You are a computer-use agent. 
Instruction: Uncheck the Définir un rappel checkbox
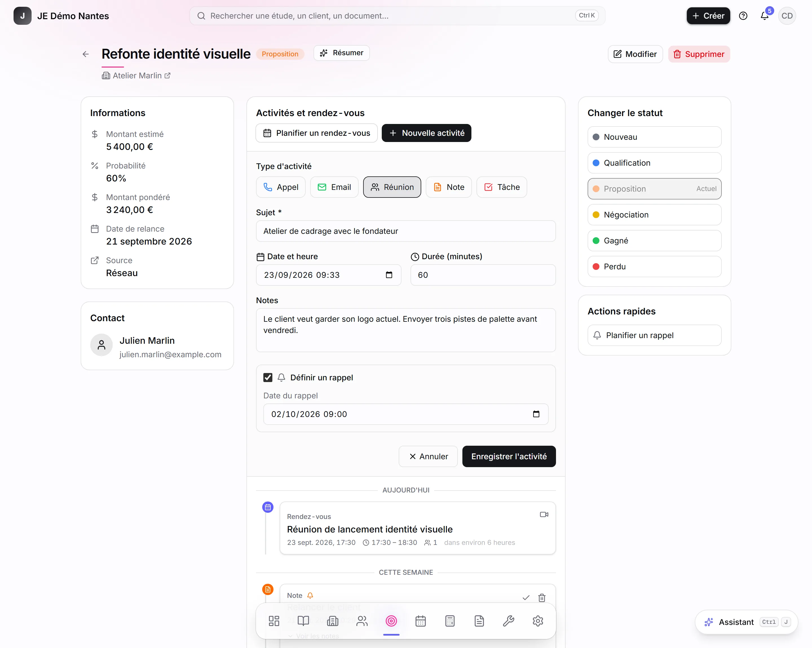point(268,378)
